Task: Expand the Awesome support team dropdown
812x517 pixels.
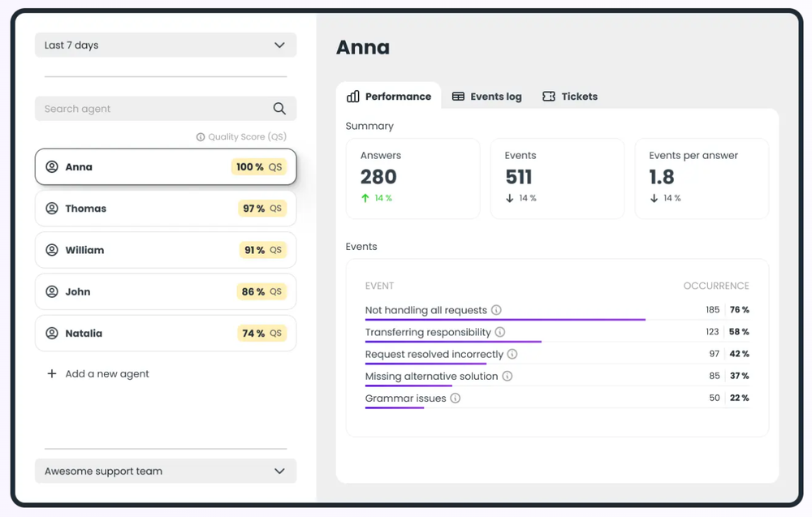Action: [x=166, y=471]
